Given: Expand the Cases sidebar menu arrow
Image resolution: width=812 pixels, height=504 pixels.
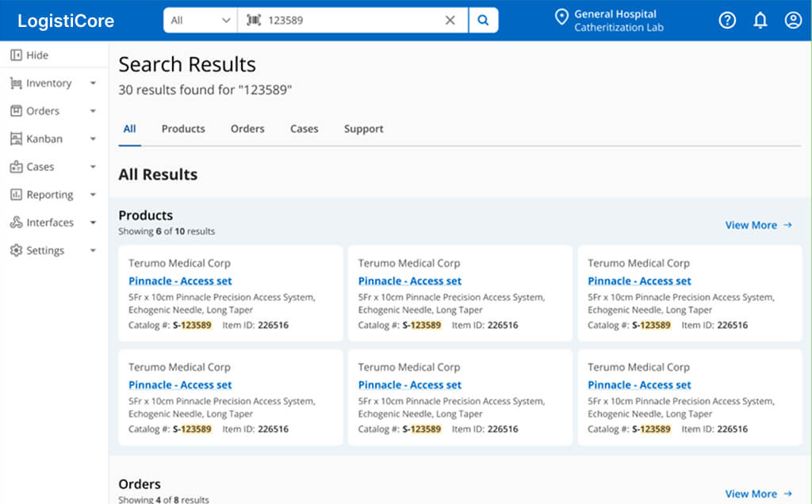Looking at the screenshot, I should [93, 167].
